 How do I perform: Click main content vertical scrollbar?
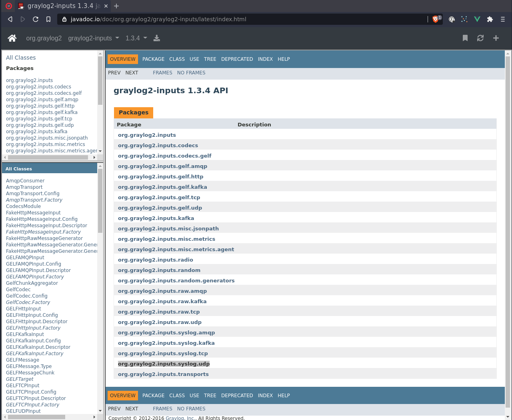[508, 232]
